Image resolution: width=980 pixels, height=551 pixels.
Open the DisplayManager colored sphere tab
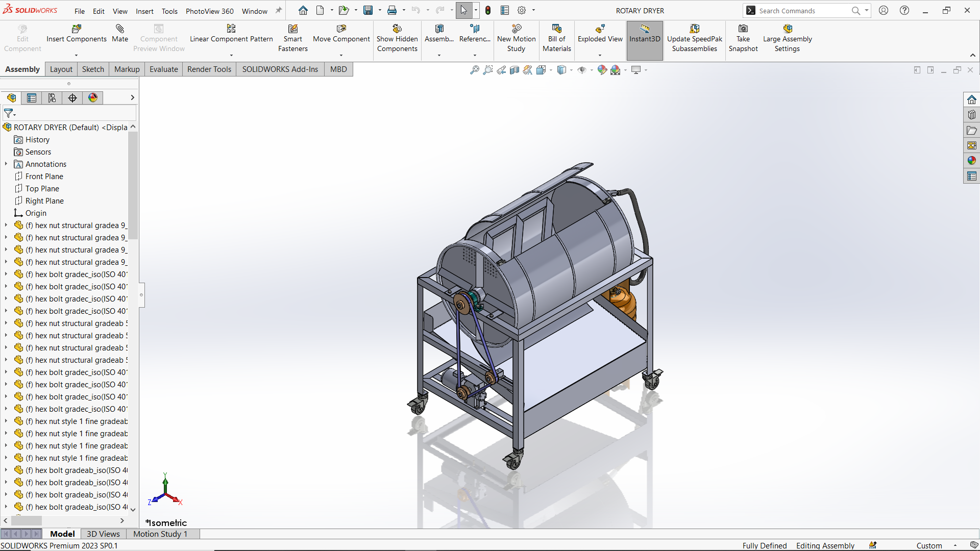93,98
